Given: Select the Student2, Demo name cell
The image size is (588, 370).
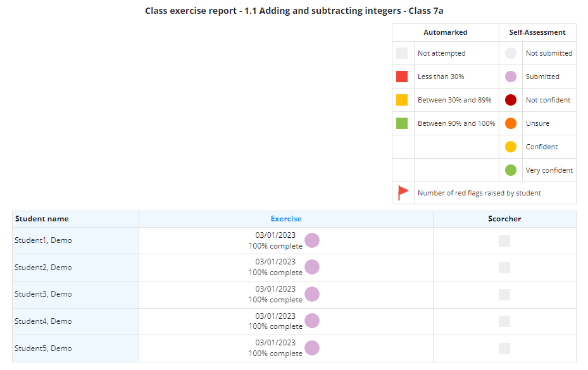Looking at the screenshot, I should pos(76,268).
